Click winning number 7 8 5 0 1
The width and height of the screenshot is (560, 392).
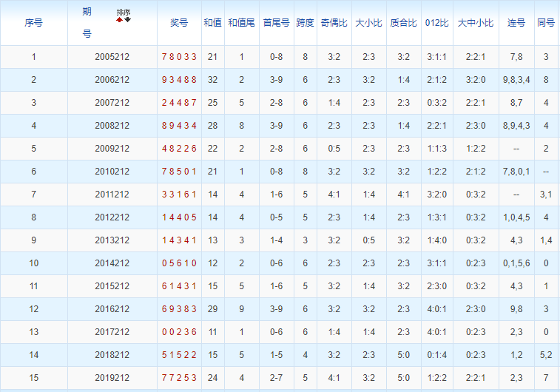pos(179,172)
